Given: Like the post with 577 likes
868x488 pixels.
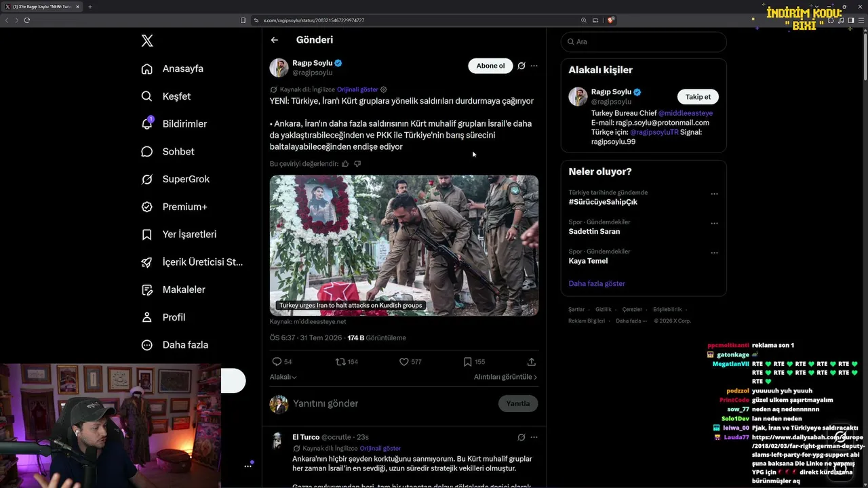Looking at the screenshot, I should coord(404,362).
